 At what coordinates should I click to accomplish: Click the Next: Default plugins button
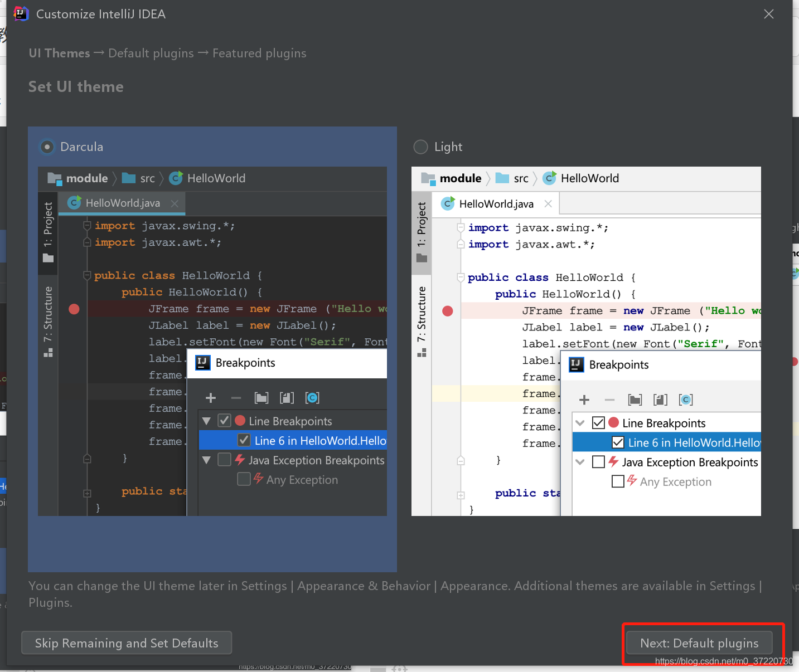[699, 643]
